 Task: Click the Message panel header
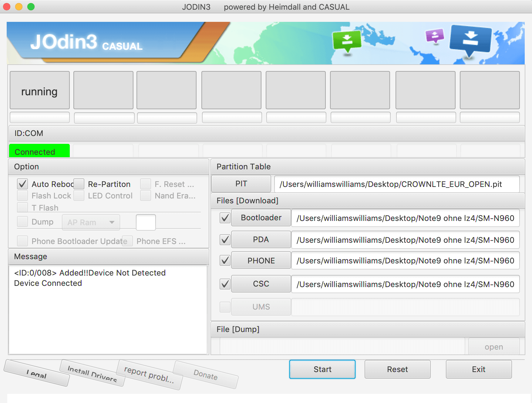click(109, 256)
